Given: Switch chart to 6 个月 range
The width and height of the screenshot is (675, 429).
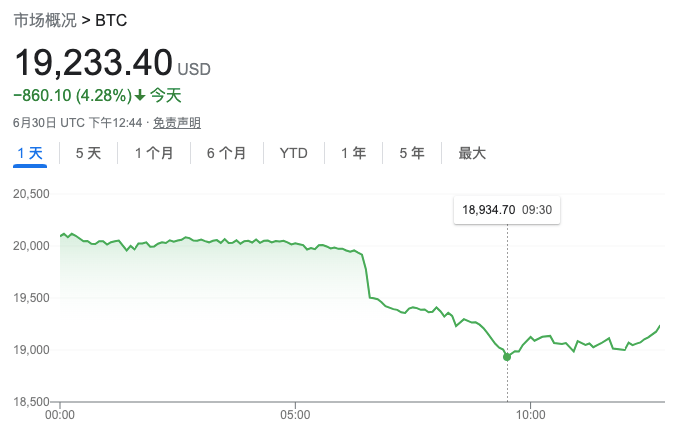Looking at the screenshot, I should pyautogui.click(x=227, y=153).
